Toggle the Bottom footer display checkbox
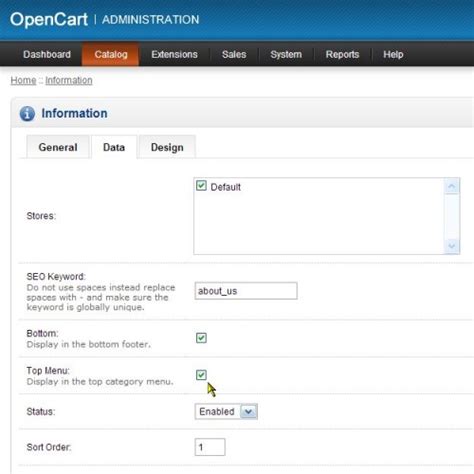This screenshot has height=474, width=474. pos(201,338)
